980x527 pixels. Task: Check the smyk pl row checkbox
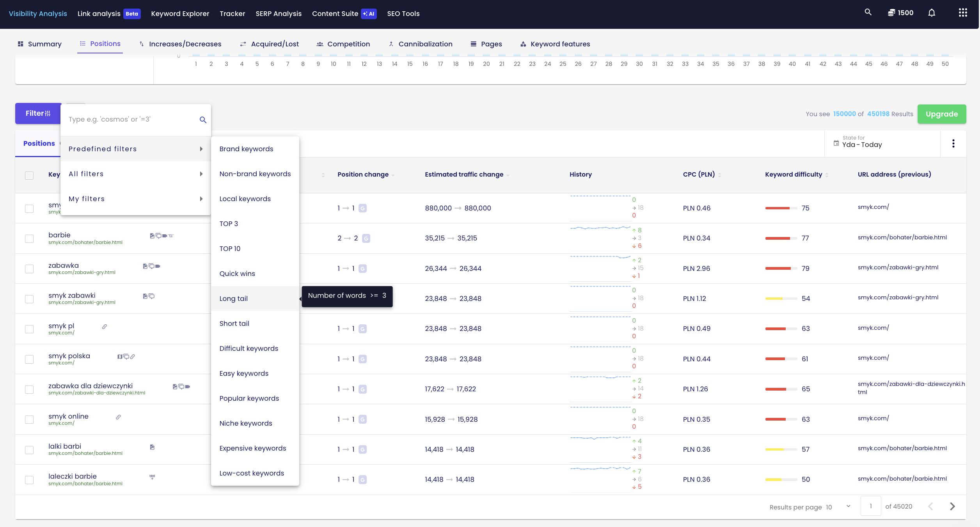(x=29, y=329)
